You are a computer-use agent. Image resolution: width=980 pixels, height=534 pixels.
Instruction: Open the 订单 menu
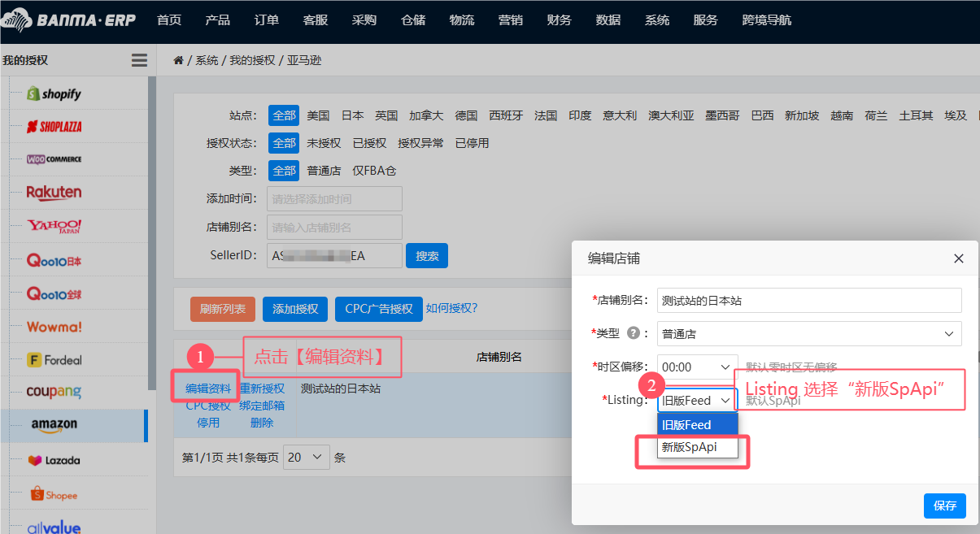pos(267,20)
